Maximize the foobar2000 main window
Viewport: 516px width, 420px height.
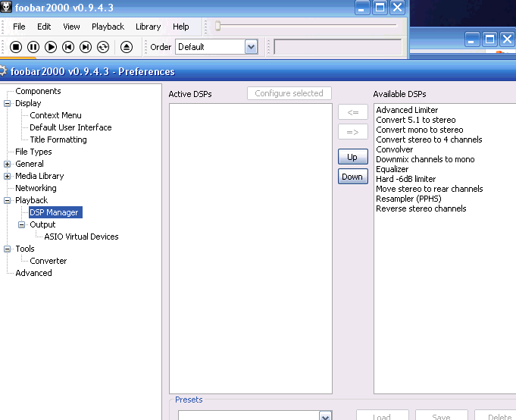[380, 8]
